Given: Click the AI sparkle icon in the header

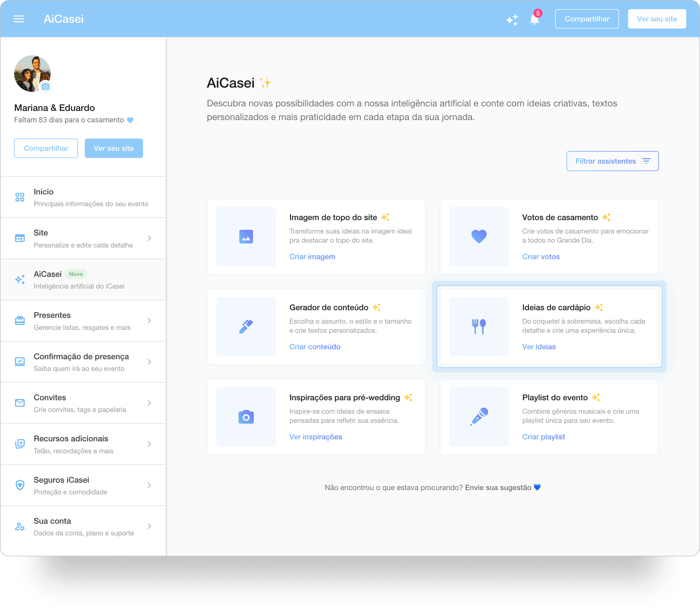Looking at the screenshot, I should [512, 20].
